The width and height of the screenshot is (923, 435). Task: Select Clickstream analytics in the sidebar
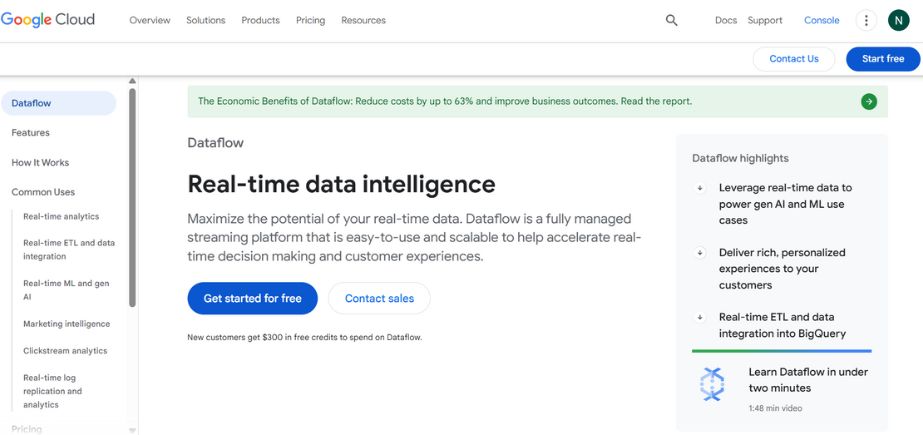65,351
